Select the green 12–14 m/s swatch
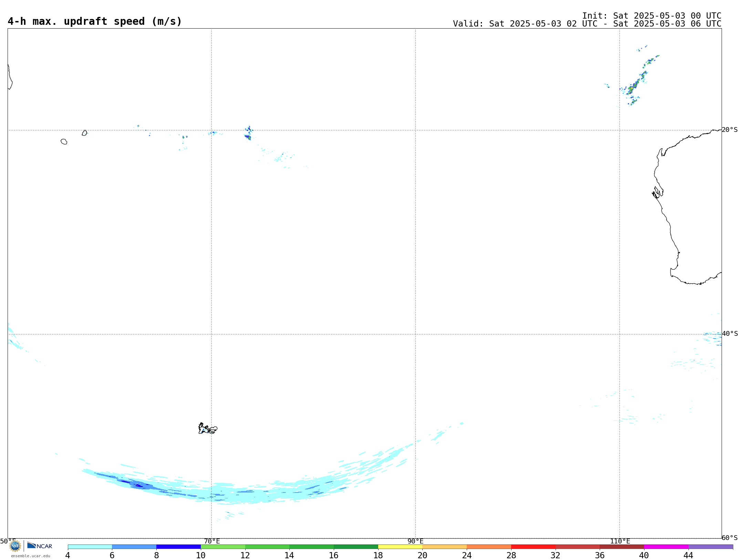The height and width of the screenshot is (560, 744). coord(267,547)
